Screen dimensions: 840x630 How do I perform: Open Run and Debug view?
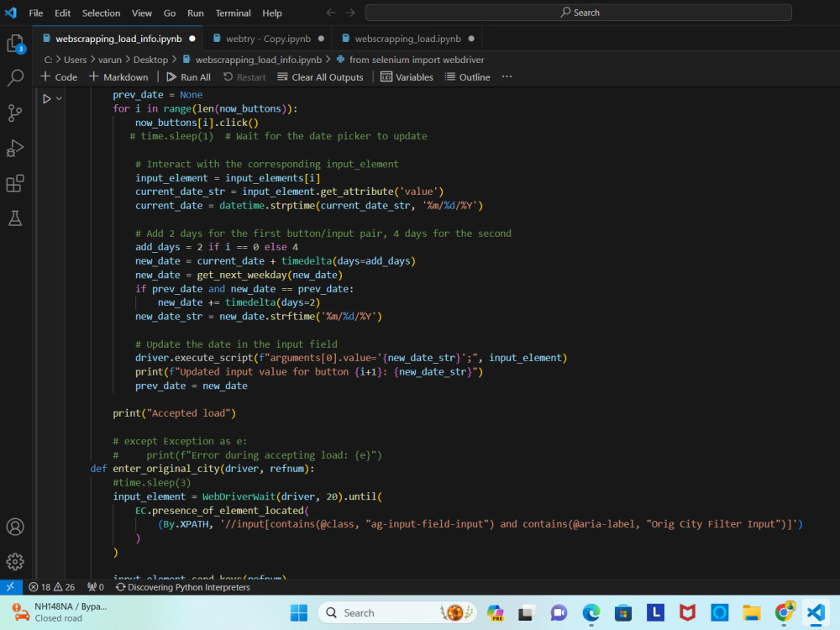coord(15,149)
